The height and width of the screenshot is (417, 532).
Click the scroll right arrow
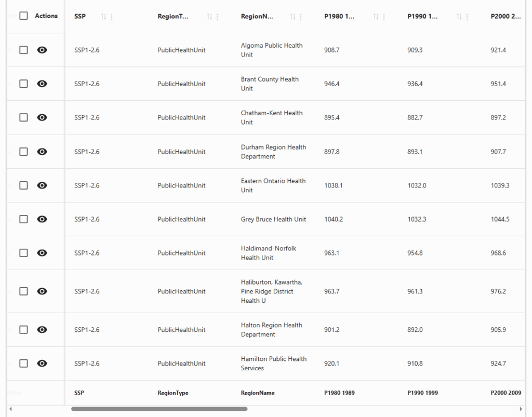pyautogui.click(x=521, y=409)
